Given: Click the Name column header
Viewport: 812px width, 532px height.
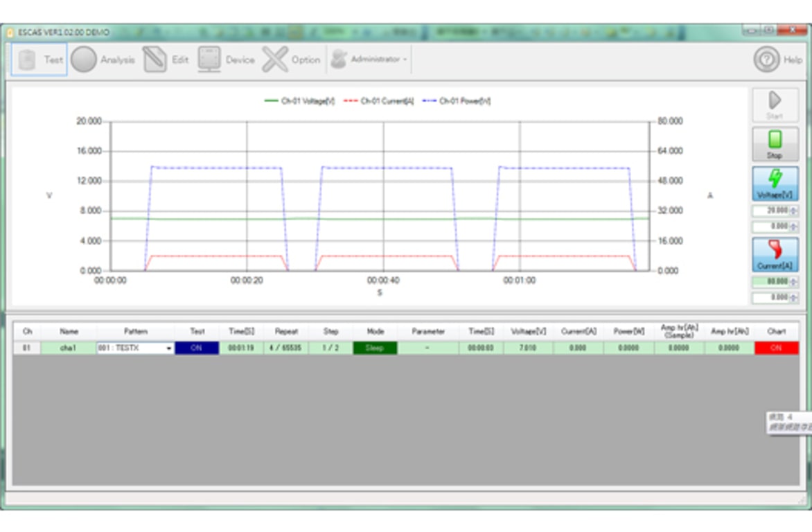Looking at the screenshot, I should tap(69, 332).
